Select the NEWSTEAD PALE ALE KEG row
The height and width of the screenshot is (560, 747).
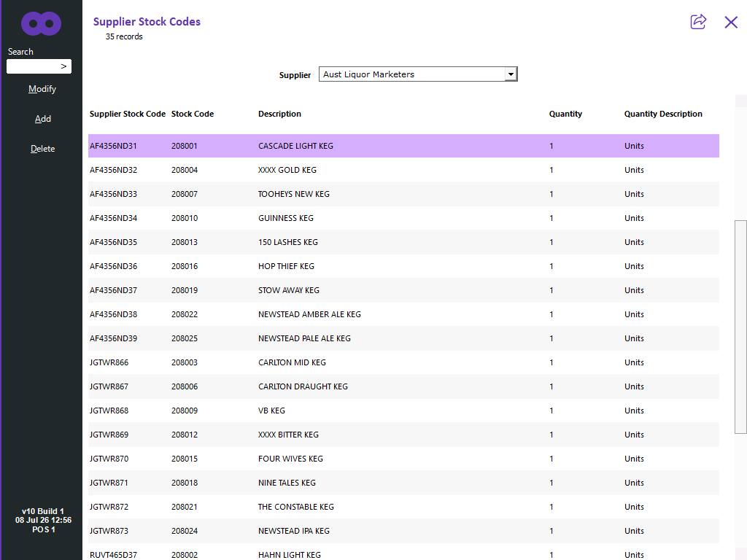pyautogui.click(x=403, y=338)
